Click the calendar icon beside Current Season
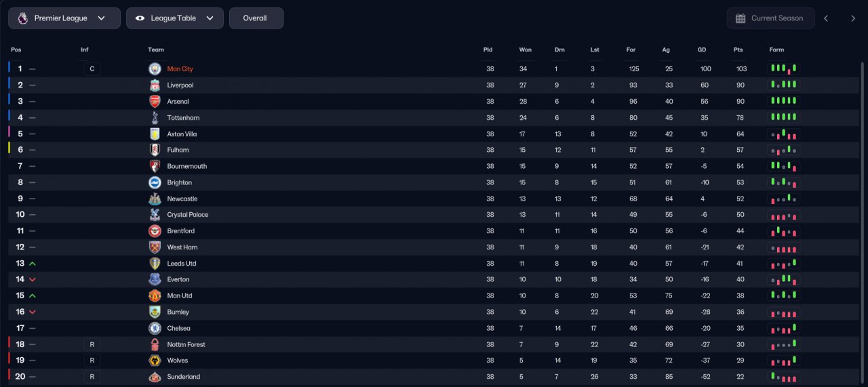Viewport: 868px width, 387px height. click(741, 18)
